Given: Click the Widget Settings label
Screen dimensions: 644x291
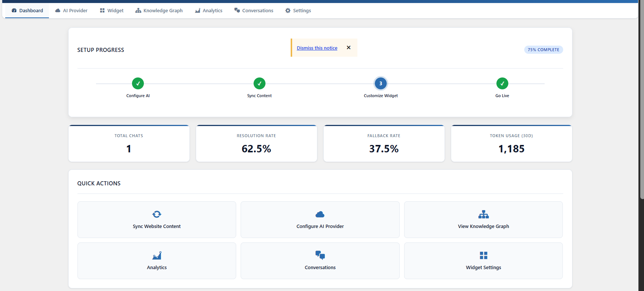Looking at the screenshot, I should 483,267.
